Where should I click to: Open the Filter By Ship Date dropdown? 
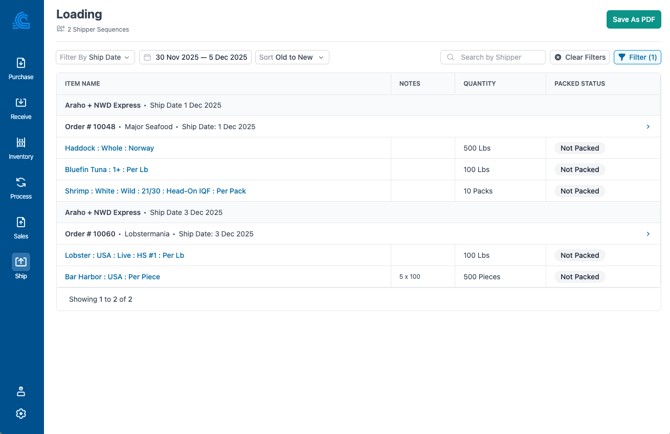click(x=95, y=57)
